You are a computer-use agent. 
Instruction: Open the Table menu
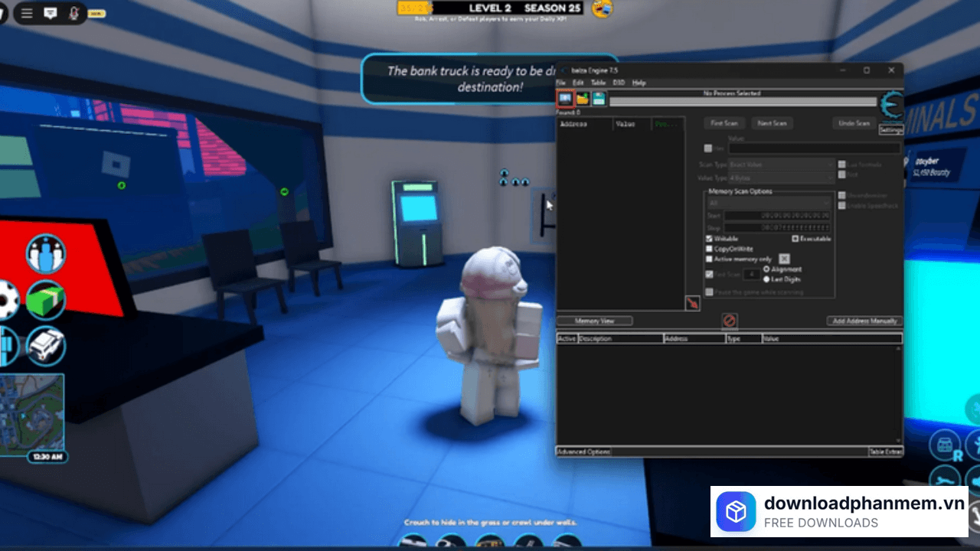click(598, 83)
